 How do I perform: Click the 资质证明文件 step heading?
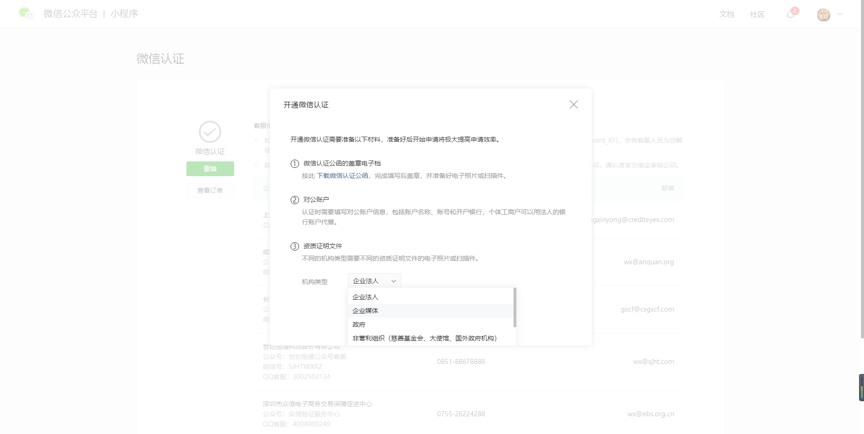(x=323, y=246)
